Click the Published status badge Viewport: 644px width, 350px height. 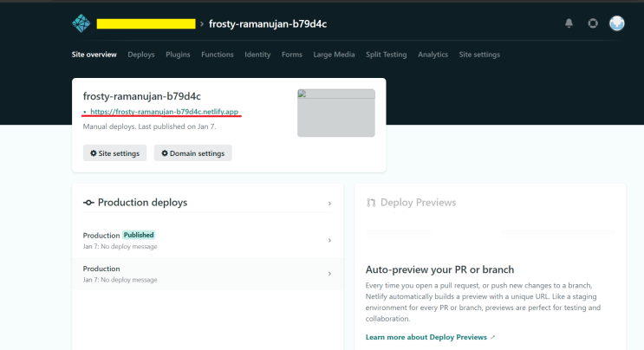[139, 235]
